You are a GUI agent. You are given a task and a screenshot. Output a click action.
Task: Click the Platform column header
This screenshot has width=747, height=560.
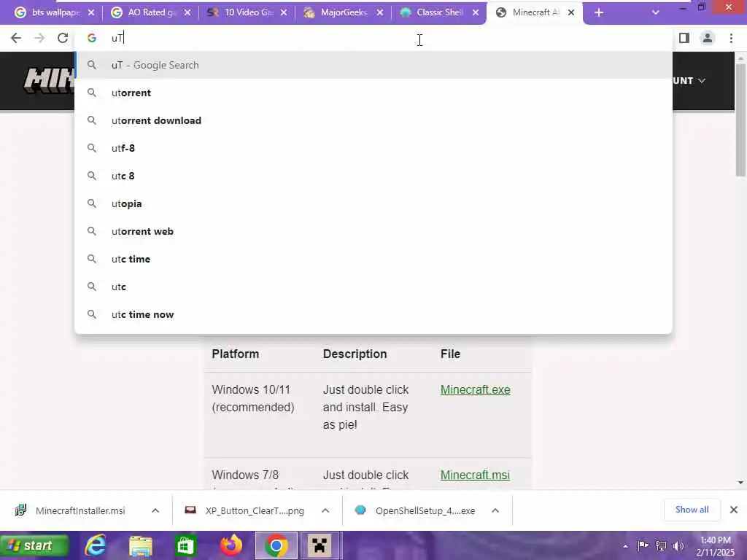point(236,354)
